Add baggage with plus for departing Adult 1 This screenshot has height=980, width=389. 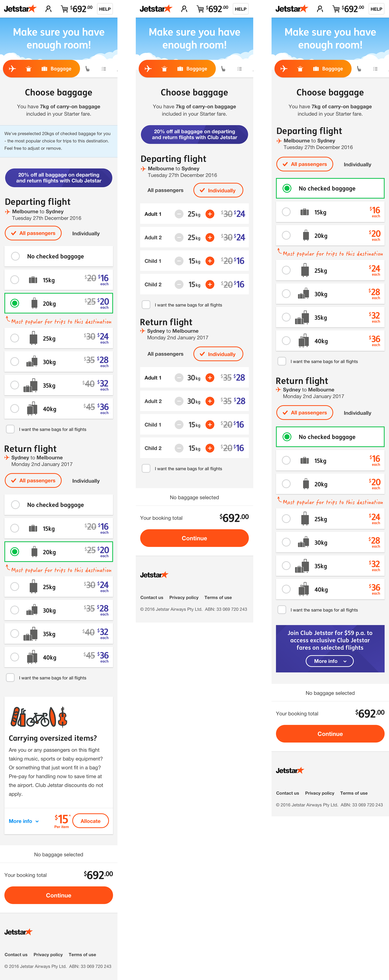(210, 214)
